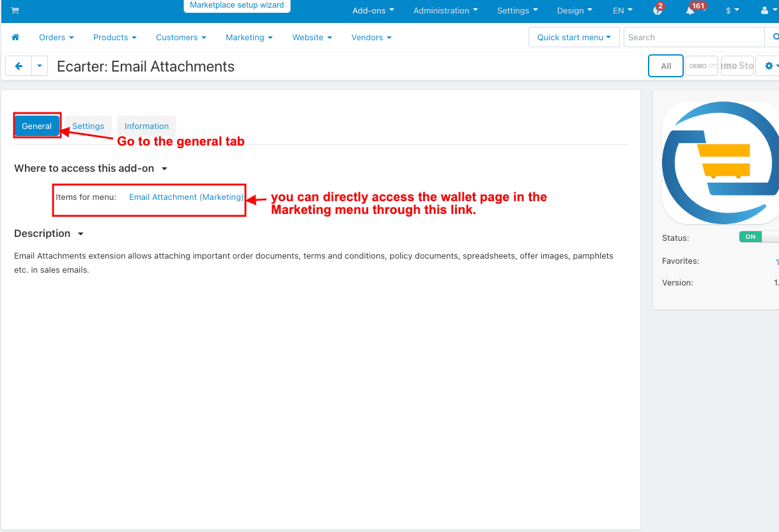
Task: Click the search magnifier icon
Action: tap(775, 38)
